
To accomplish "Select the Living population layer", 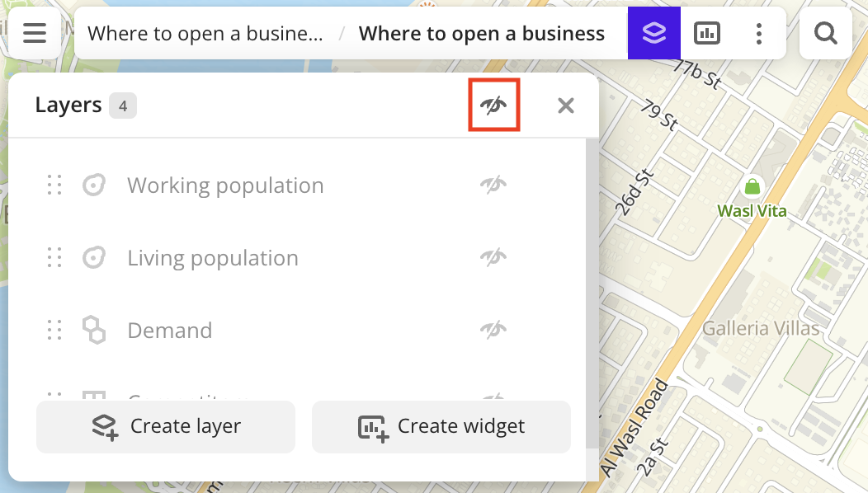I will 213,258.
